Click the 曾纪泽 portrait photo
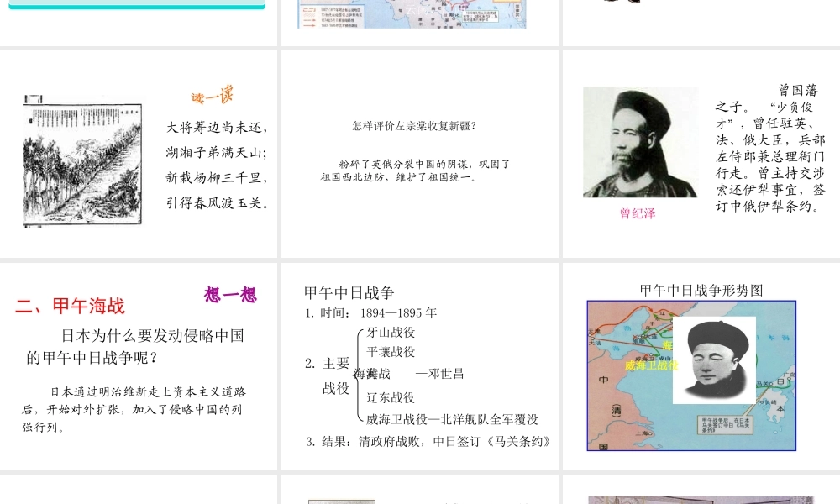The image size is (840, 504). coord(640,142)
